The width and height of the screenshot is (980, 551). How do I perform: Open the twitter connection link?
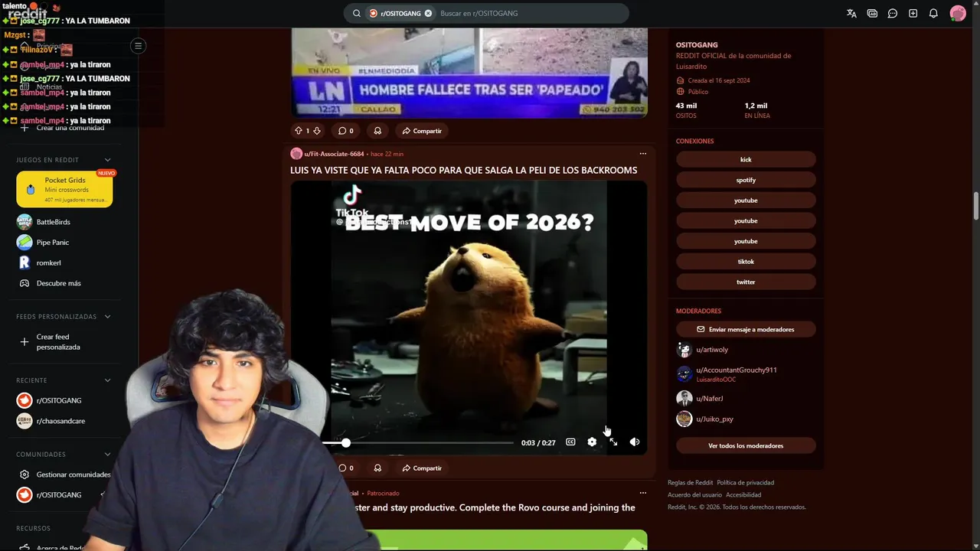[746, 282]
